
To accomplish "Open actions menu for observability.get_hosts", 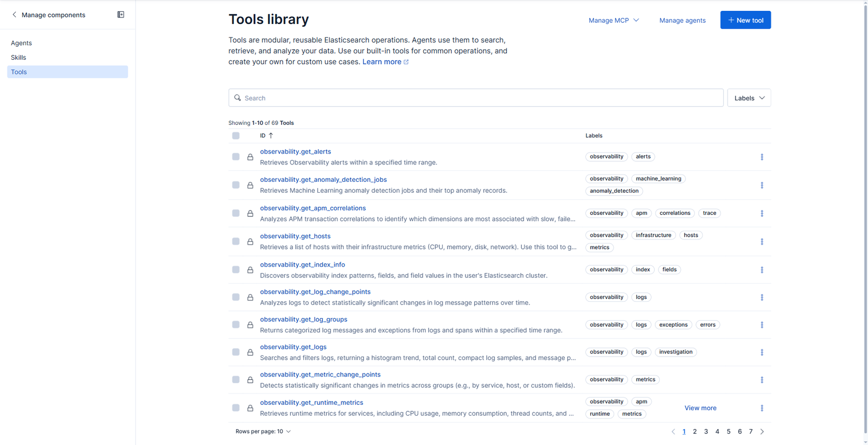I will coord(762,241).
